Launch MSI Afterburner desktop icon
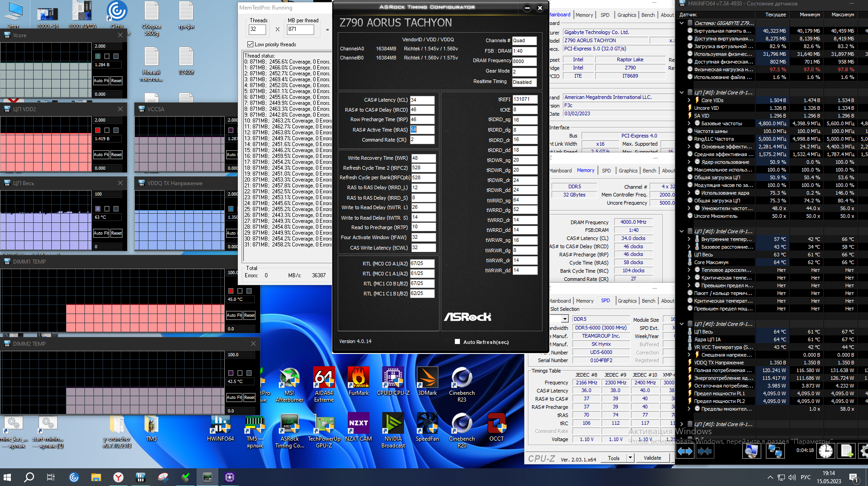The image size is (868, 486). click(x=289, y=385)
